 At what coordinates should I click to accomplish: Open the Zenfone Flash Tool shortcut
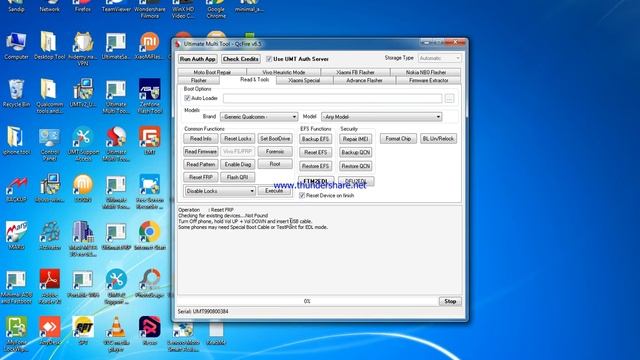(149, 96)
